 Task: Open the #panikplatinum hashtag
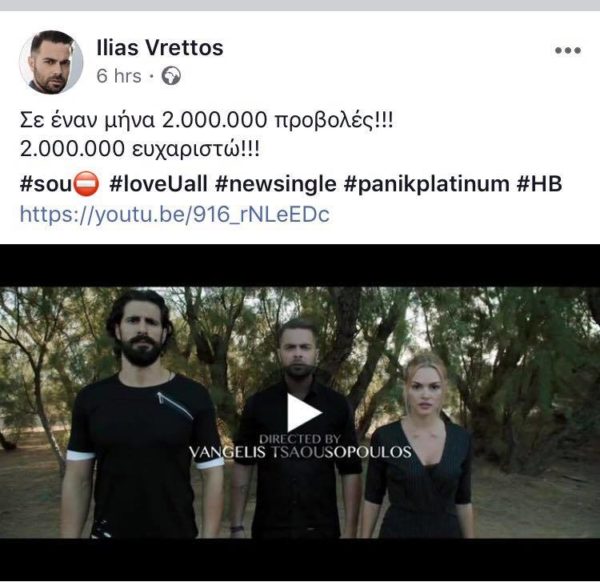pyautogui.click(x=427, y=184)
